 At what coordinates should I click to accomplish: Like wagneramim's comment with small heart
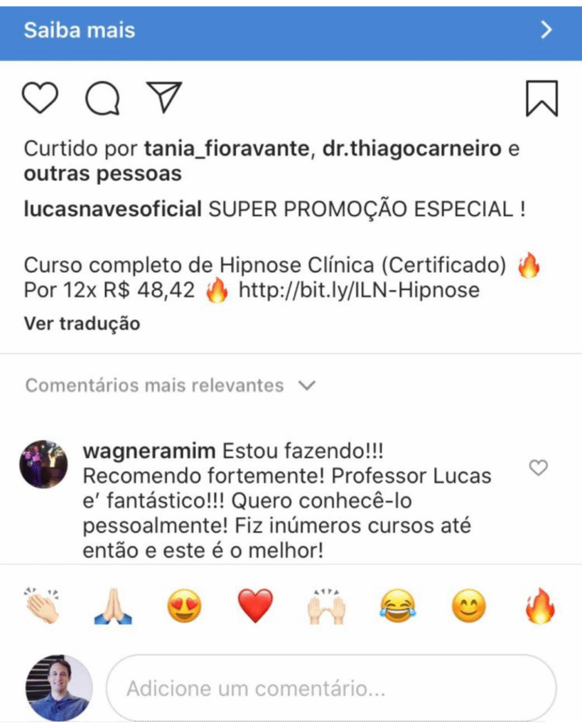coord(539,468)
